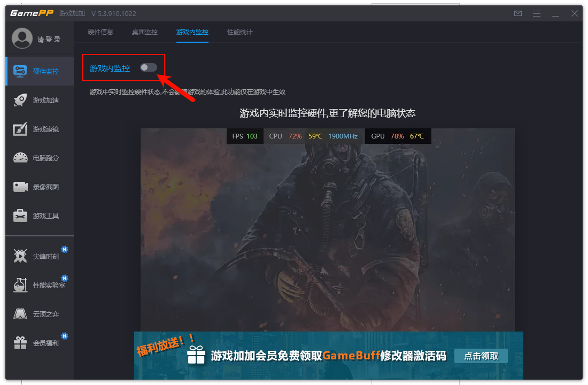Open the 录像截图 camera icon
This screenshot has width=588, height=385.
coord(20,187)
